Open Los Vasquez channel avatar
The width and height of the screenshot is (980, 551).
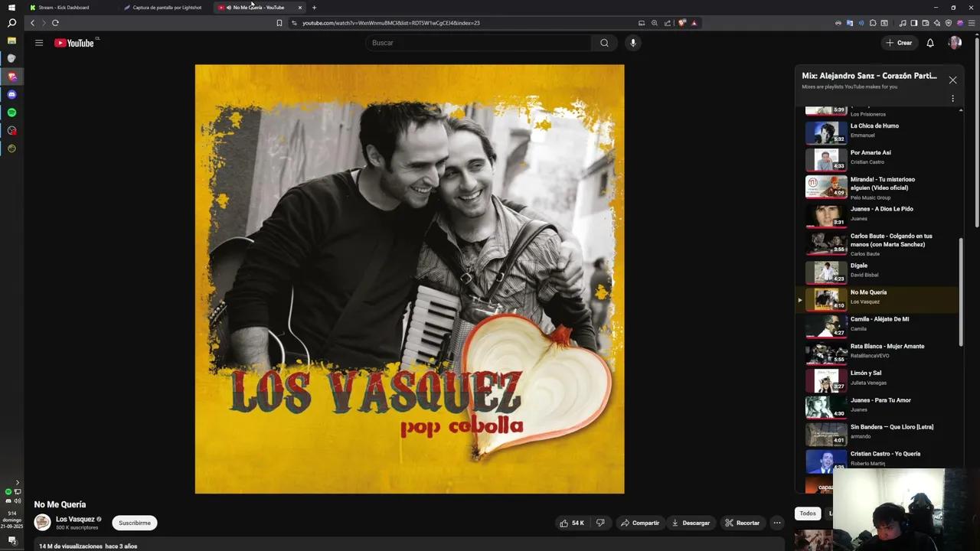42,523
